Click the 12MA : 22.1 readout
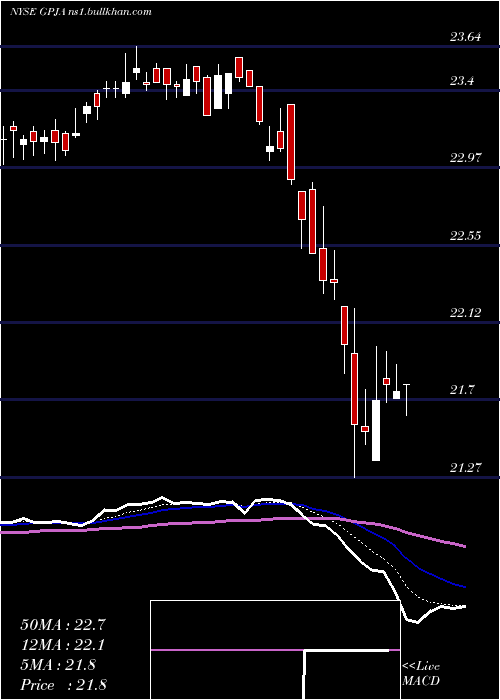Viewport: 500px width, 700px height. [62, 645]
